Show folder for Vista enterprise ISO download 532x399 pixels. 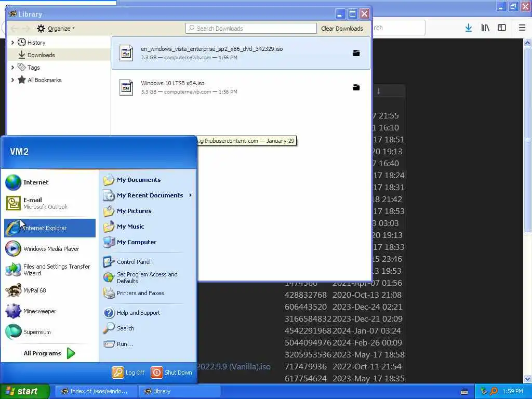coord(356,53)
